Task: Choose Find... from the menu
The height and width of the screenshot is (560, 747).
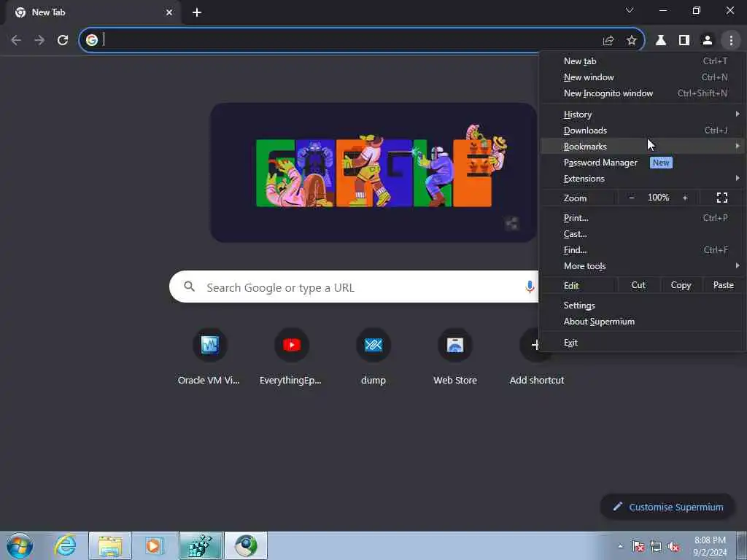Action: click(x=643, y=250)
